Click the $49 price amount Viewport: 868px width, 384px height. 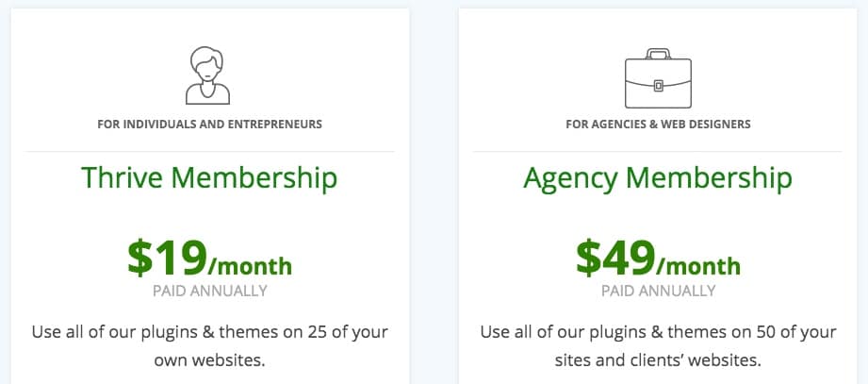[x=615, y=257]
